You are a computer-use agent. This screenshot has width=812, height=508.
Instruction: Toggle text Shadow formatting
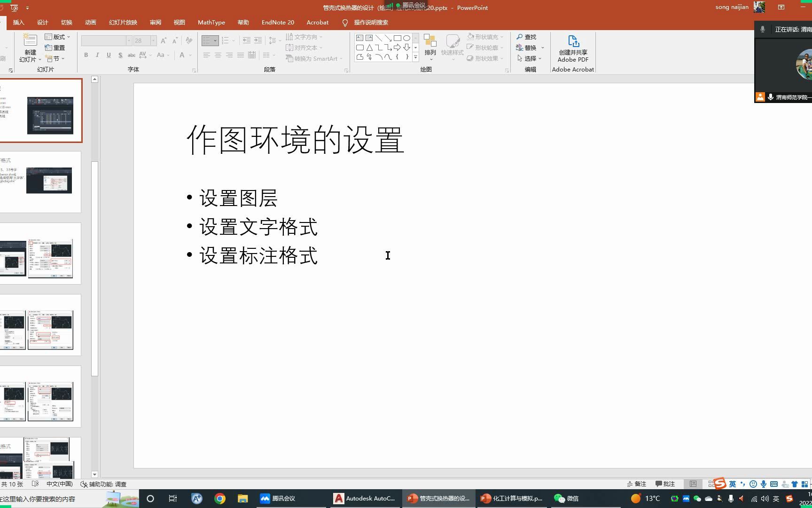[120, 55]
